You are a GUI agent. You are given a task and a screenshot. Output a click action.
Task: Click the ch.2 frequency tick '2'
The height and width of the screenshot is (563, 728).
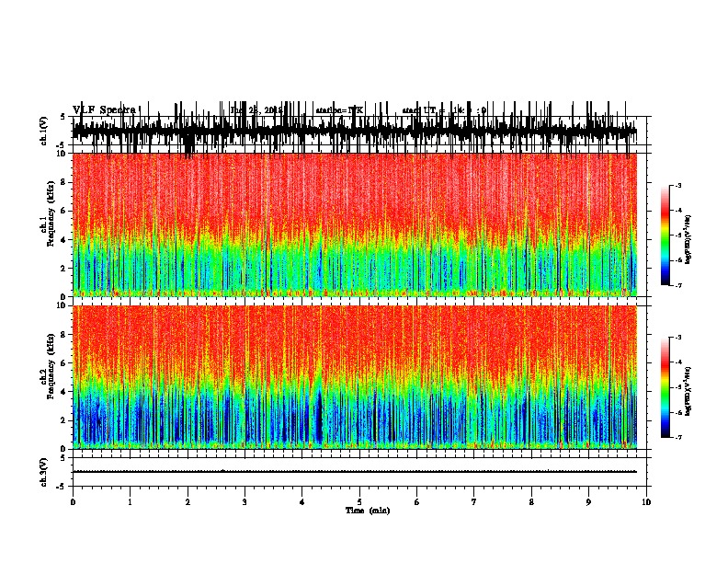point(64,420)
